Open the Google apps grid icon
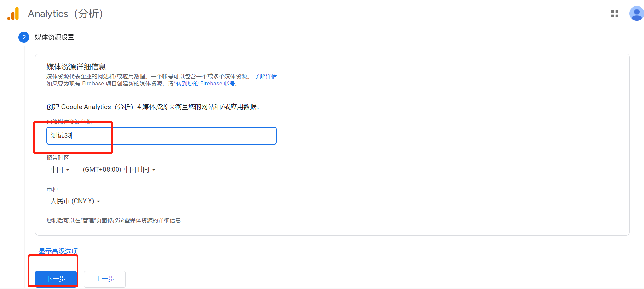644x289 pixels. 615,14
